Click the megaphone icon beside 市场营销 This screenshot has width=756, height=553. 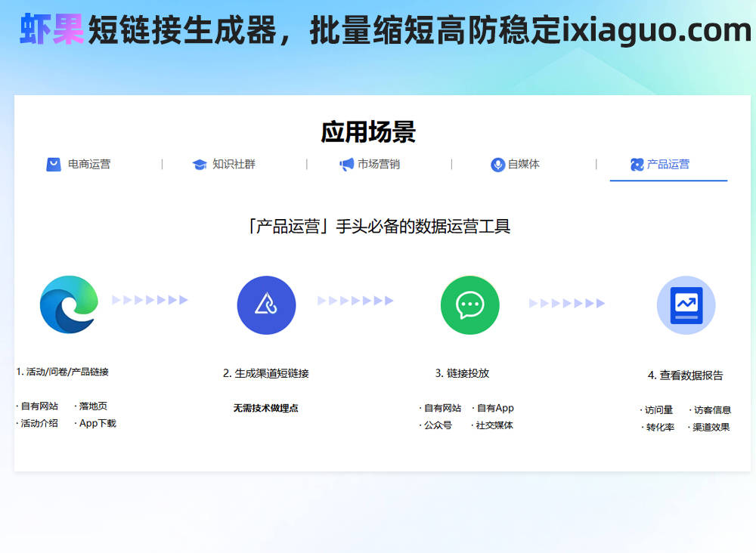pos(346,165)
